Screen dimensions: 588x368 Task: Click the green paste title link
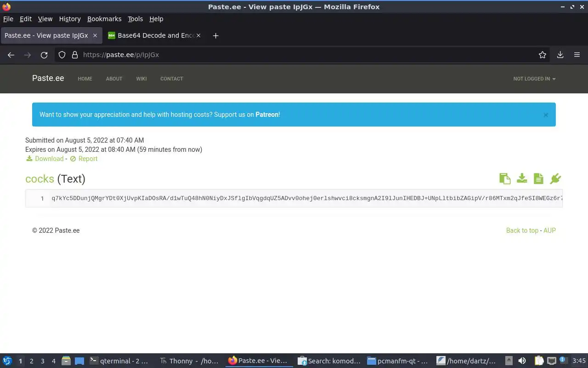point(40,179)
